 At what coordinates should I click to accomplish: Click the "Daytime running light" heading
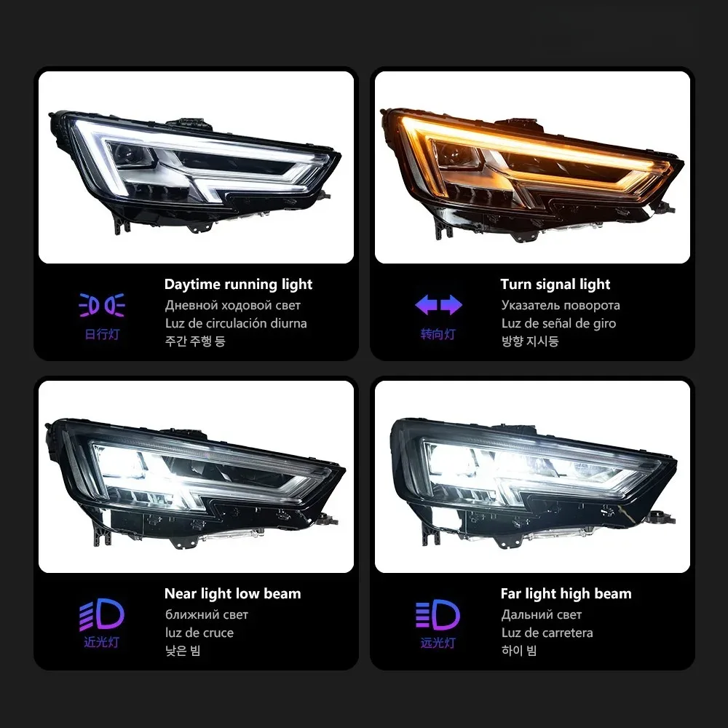[238, 284]
